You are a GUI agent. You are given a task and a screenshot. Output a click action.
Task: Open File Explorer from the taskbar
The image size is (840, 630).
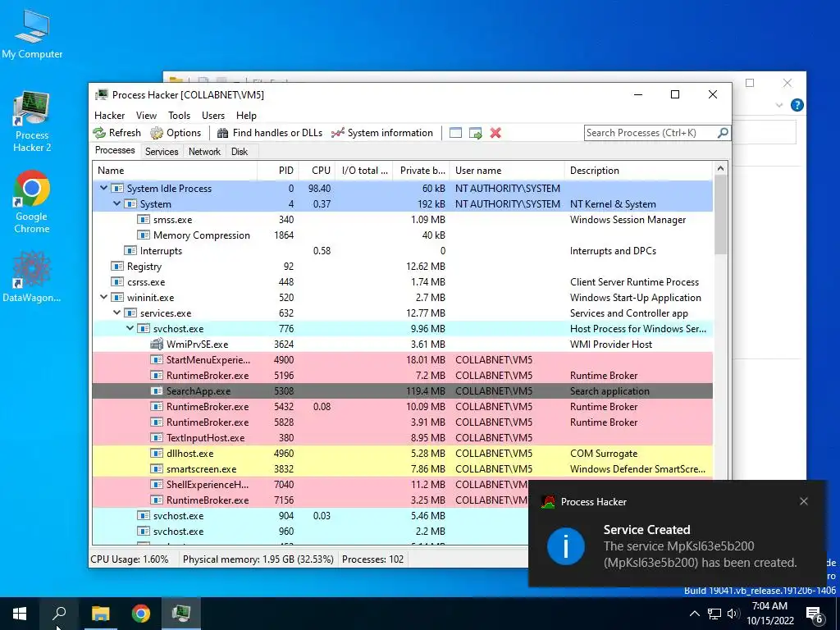point(100,614)
